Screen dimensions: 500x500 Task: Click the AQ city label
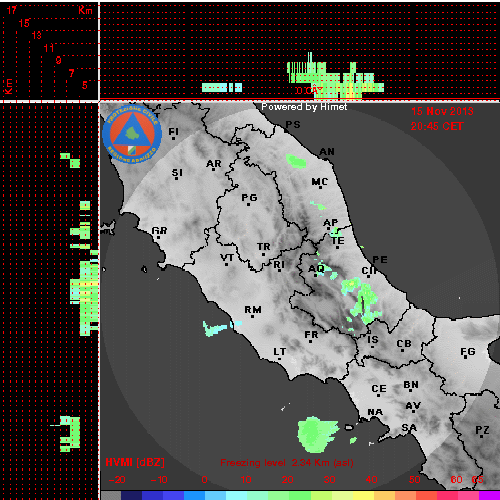click(316, 269)
